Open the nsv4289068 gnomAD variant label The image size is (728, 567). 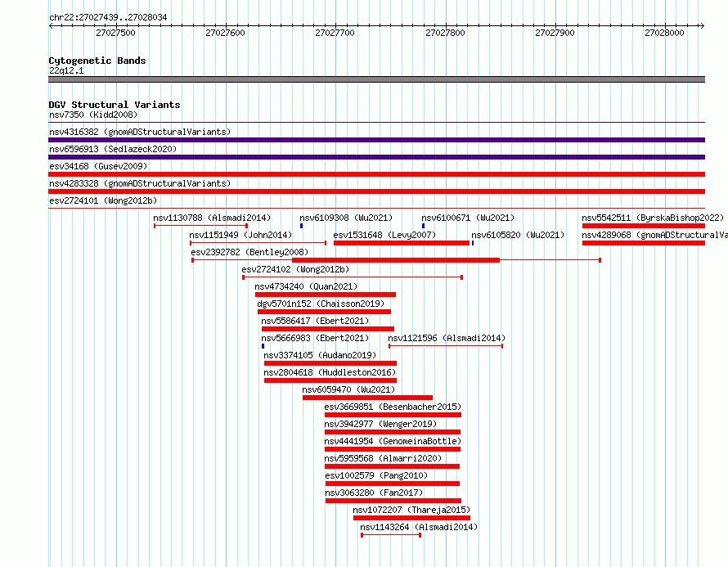pyautogui.click(x=654, y=235)
